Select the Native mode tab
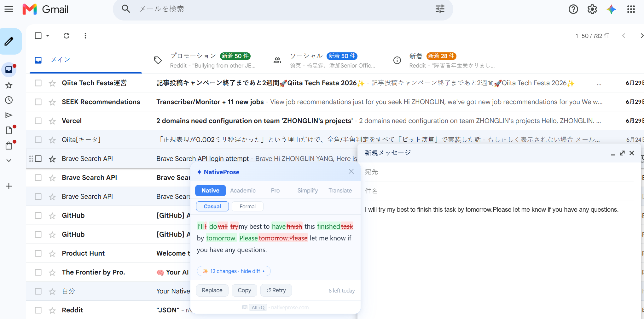 point(211,191)
